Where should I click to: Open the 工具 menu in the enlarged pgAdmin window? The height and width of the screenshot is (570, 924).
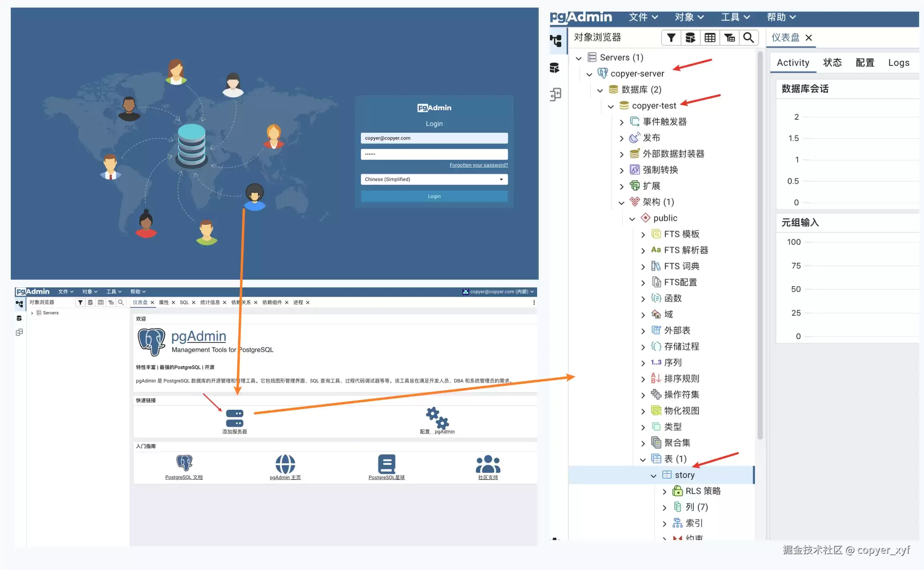[x=735, y=17]
